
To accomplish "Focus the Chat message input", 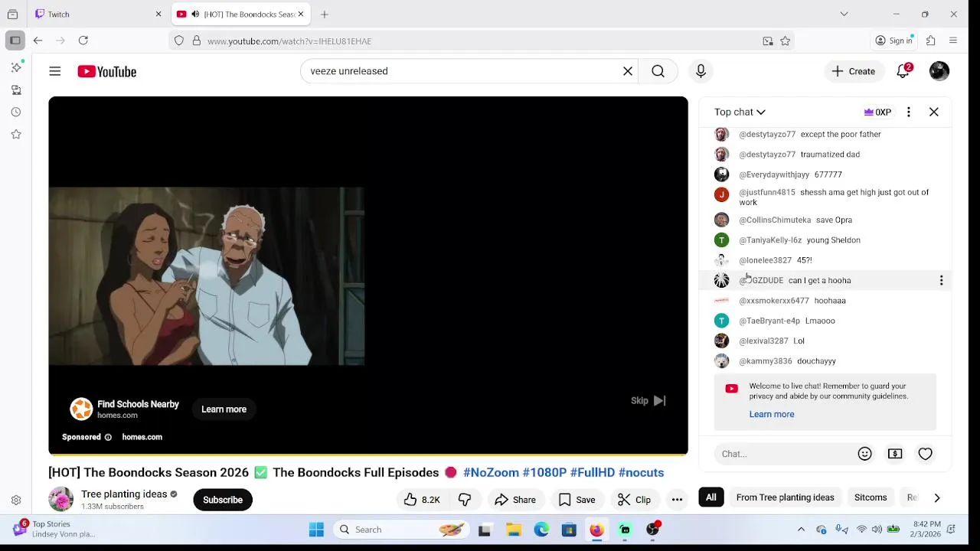I will [x=785, y=454].
